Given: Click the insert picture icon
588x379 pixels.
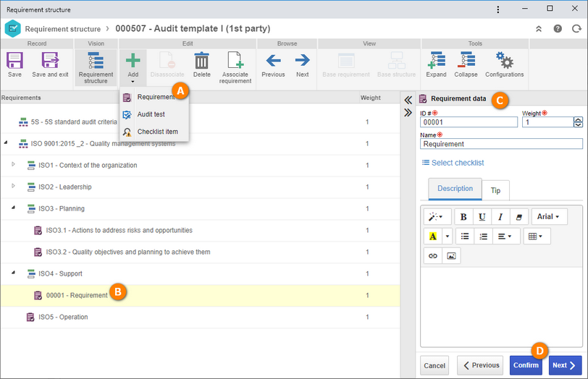Looking at the screenshot, I should pos(452,256).
